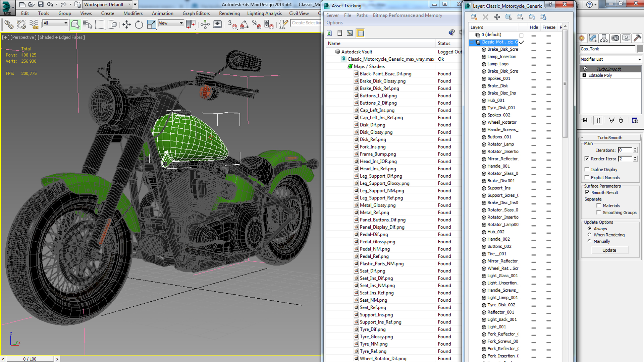Click Hide/Unhide All Layers icon

coord(532,17)
